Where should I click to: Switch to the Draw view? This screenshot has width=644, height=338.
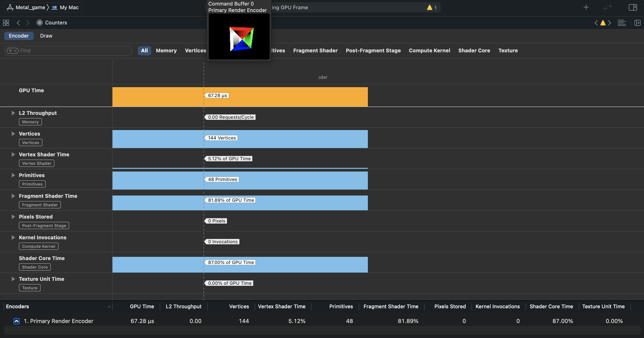click(x=46, y=36)
